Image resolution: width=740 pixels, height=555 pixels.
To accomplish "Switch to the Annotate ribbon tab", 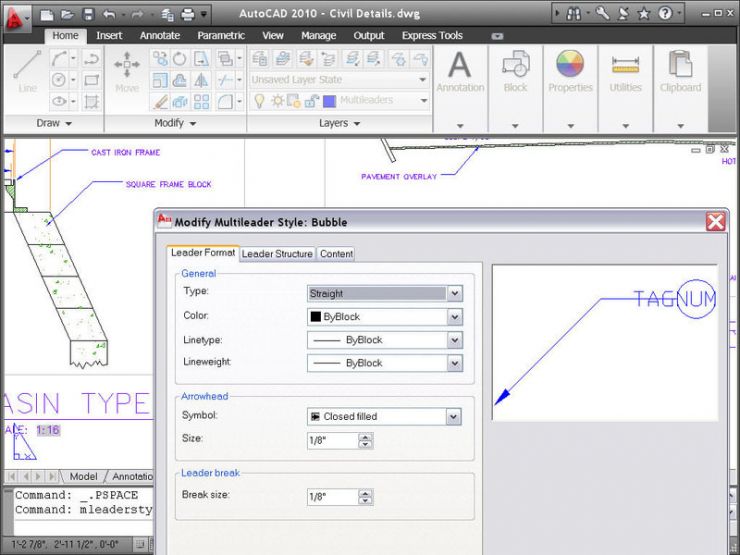I will [160, 35].
